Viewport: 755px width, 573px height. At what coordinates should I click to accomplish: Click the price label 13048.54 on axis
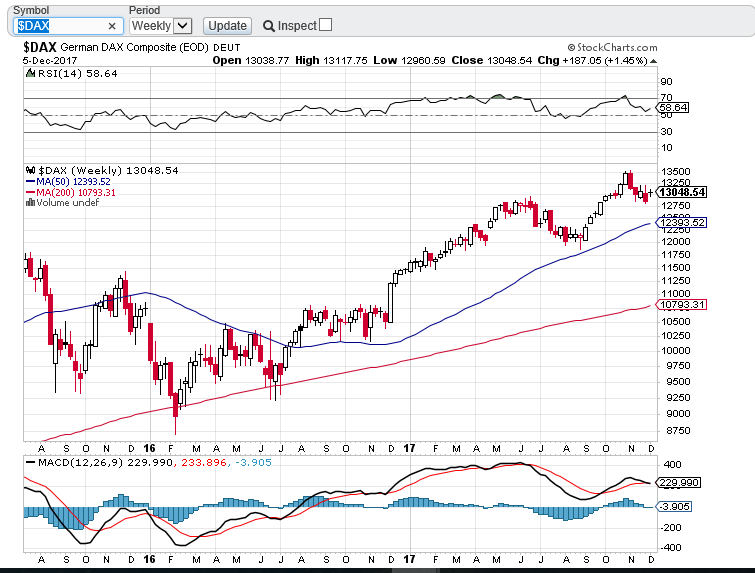[682, 192]
